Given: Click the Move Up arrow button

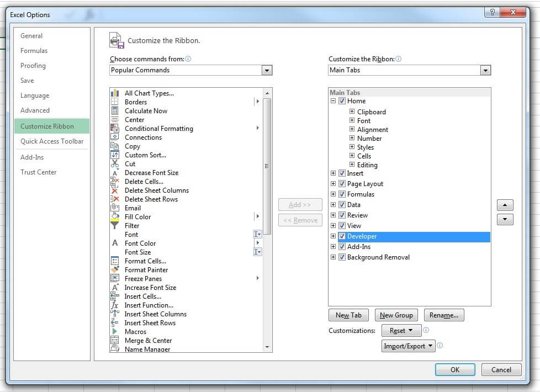Looking at the screenshot, I should 505,205.
